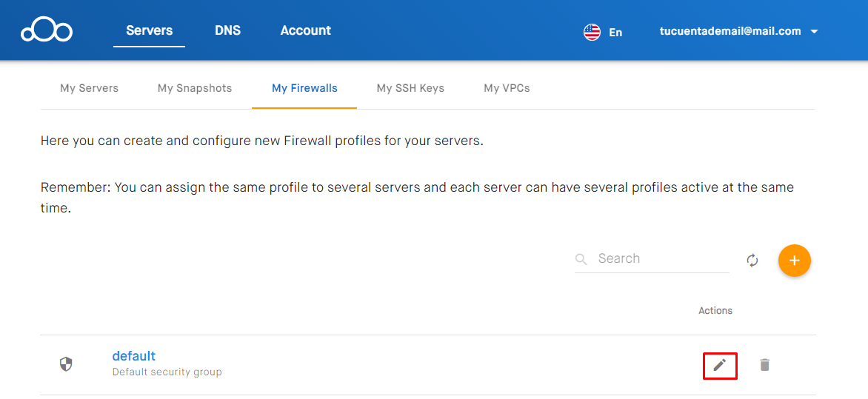Image resolution: width=868 pixels, height=399 pixels.
Task: Open the DNS menu
Action: [x=227, y=30]
